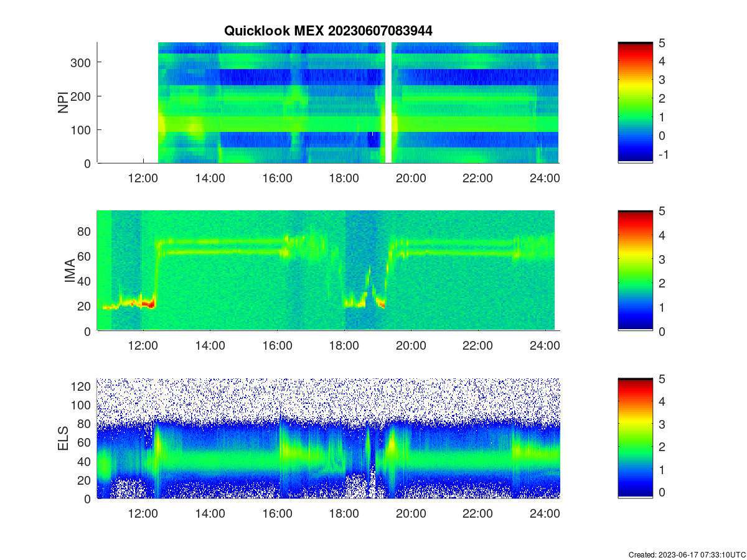Select the 'NPI' y-axis label
Screen dimensions: 747x560
click(63, 103)
